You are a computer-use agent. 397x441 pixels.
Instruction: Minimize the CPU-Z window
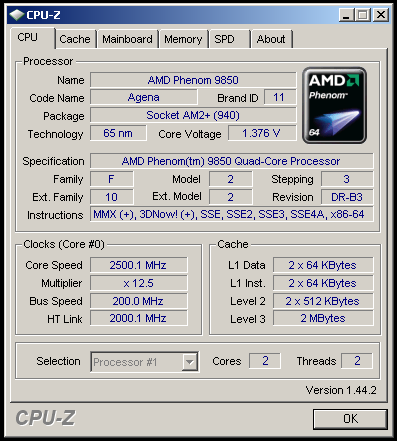[x=347, y=15]
